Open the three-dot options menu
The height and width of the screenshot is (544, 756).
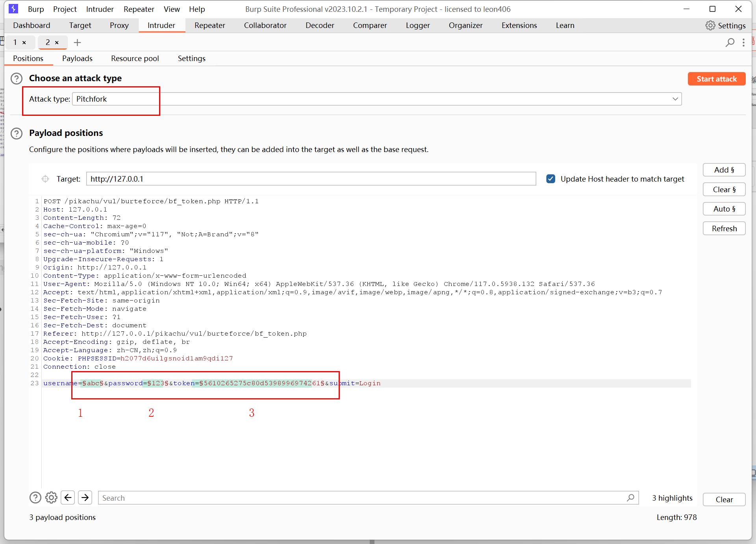pos(743,42)
